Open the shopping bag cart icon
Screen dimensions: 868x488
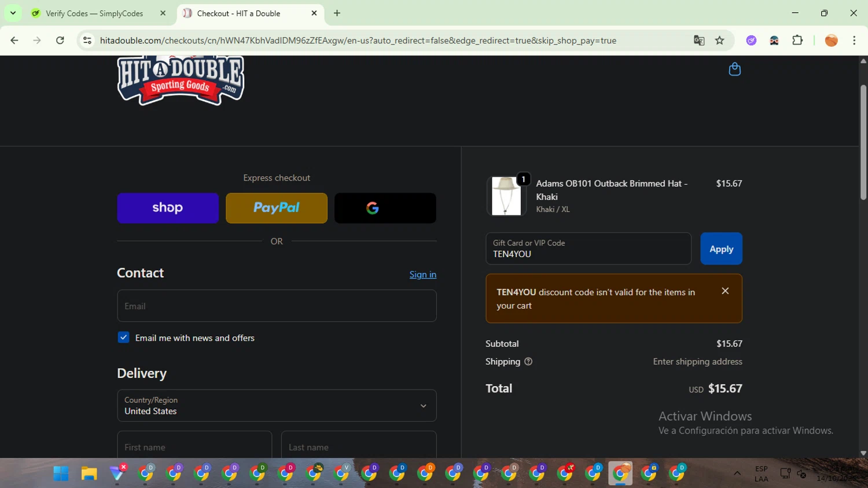pyautogui.click(x=734, y=69)
